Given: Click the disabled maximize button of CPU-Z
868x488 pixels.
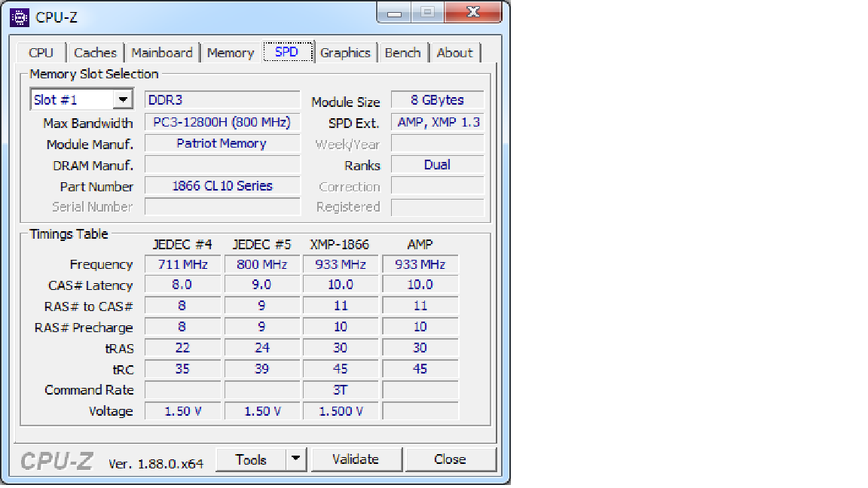Looking at the screenshot, I should click(x=427, y=13).
